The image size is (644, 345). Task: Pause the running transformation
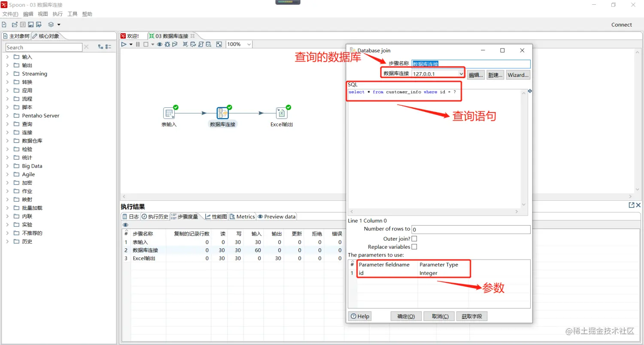pyautogui.click(x=138, y=44)
